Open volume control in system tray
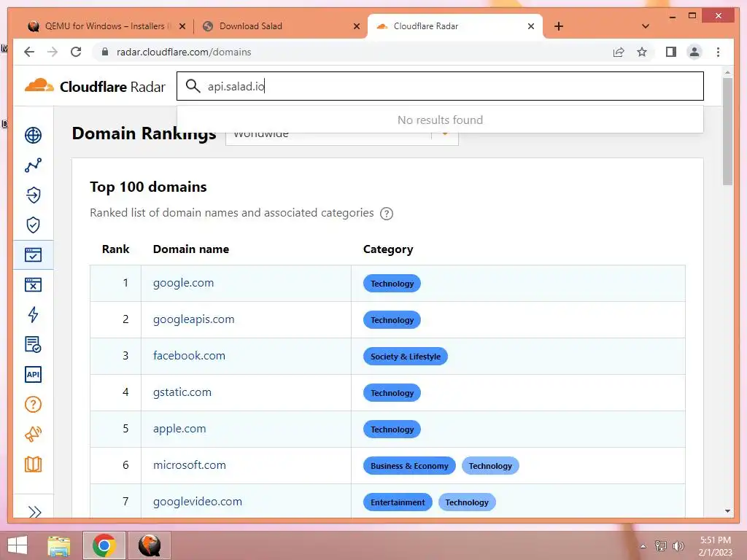The width and height of the screenshot is (747, 560). click(678, 545)
